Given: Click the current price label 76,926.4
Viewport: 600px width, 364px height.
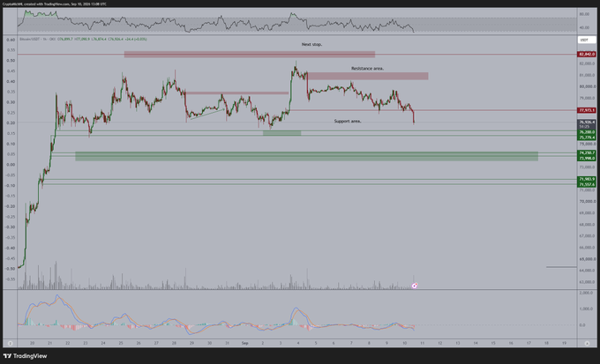Looking at the screenshot, I should click(x=587, y=123).
